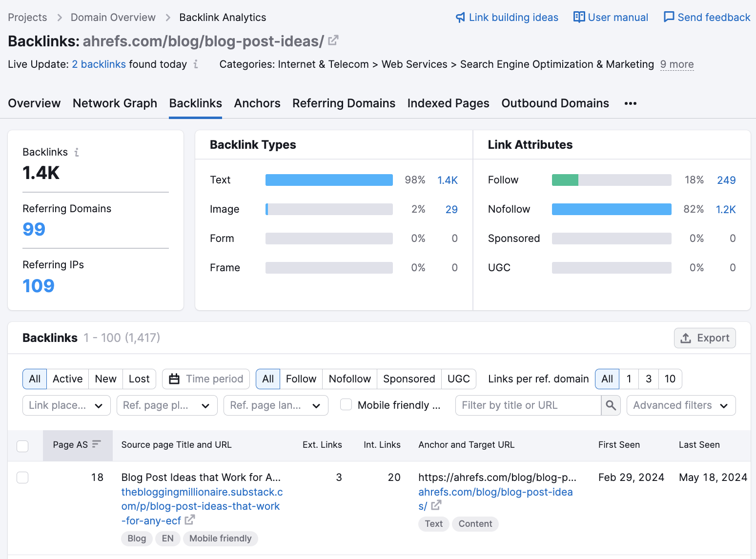
Task: Click the Image backlinks count 29
Action: pyautogui.click(x=451, y=209)
